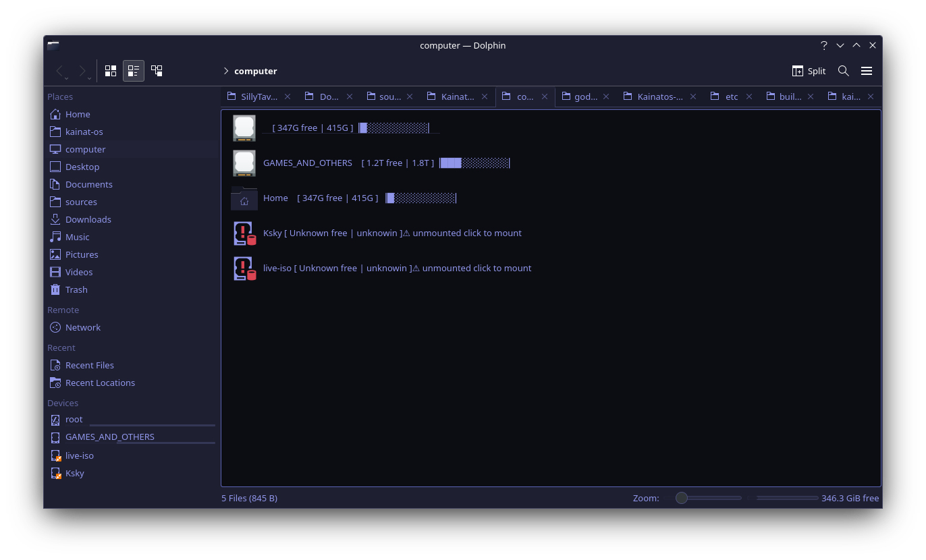Open window Help question mark button
The width and height of the screenshot is (926, 560).
824,45
